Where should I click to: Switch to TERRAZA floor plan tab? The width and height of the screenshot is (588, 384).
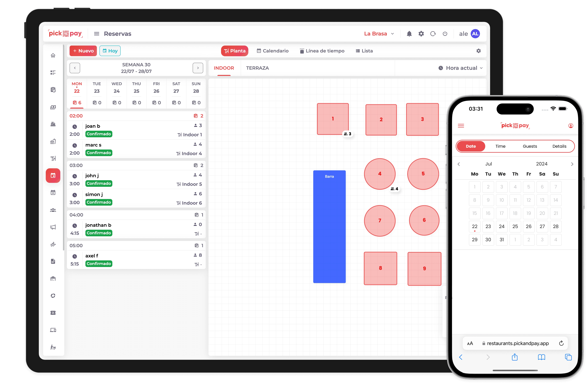(258, 68)
